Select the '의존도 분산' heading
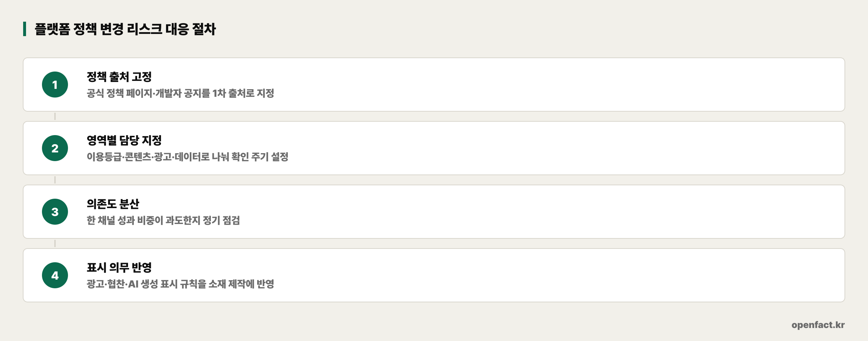 click(113, 204)
